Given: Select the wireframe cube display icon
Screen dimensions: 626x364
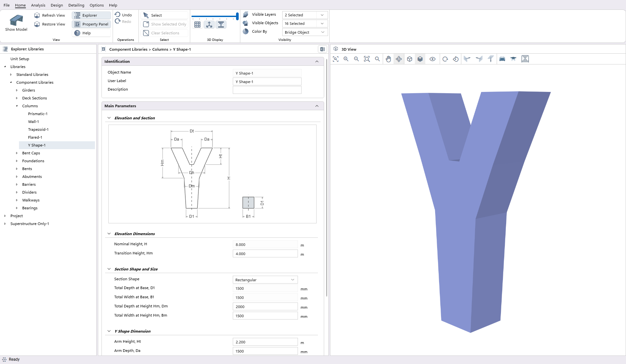Looking at the screenshot, I should click(x=410, y=59).
